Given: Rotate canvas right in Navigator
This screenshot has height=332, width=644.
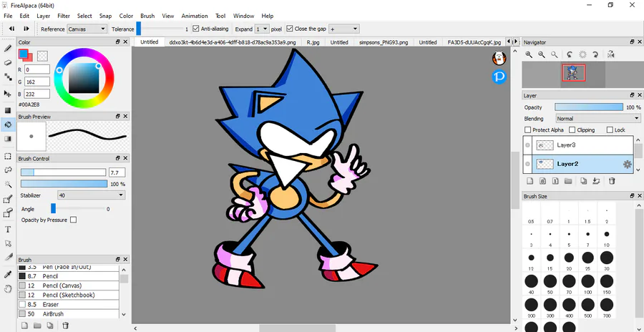Looking at the screenshot, I should 595,54.
